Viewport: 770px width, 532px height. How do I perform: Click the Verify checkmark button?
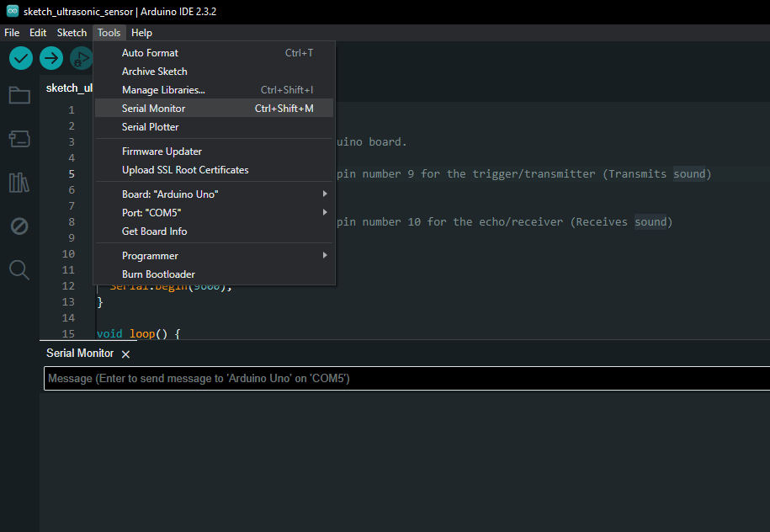21,58
